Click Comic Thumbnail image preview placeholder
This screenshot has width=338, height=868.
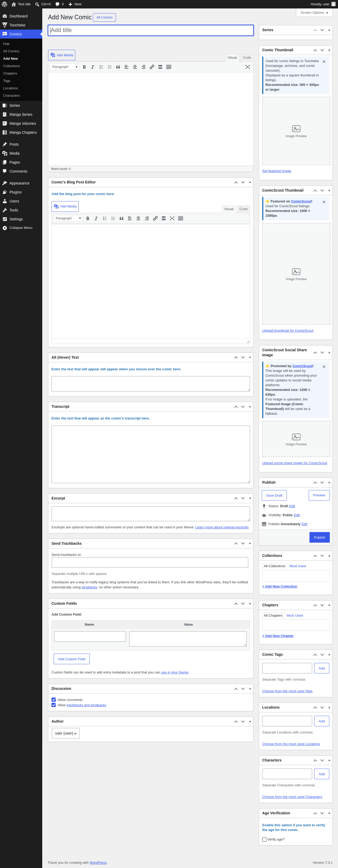point(296,131)
